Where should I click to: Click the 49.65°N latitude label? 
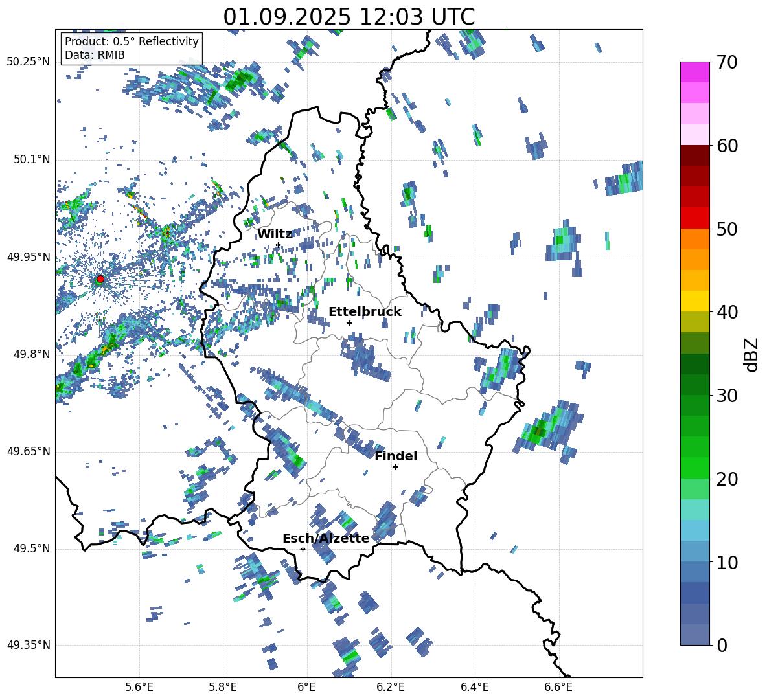point(29,451)
